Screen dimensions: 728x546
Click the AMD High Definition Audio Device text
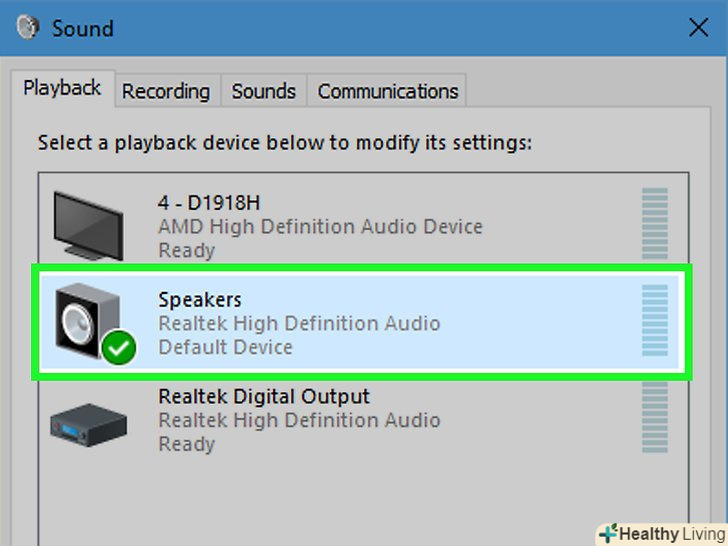coord(320,227)
